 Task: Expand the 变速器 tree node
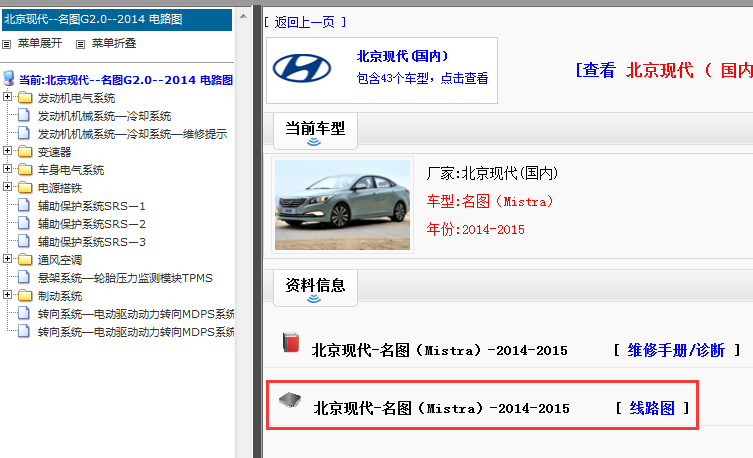tap(7, 151)
